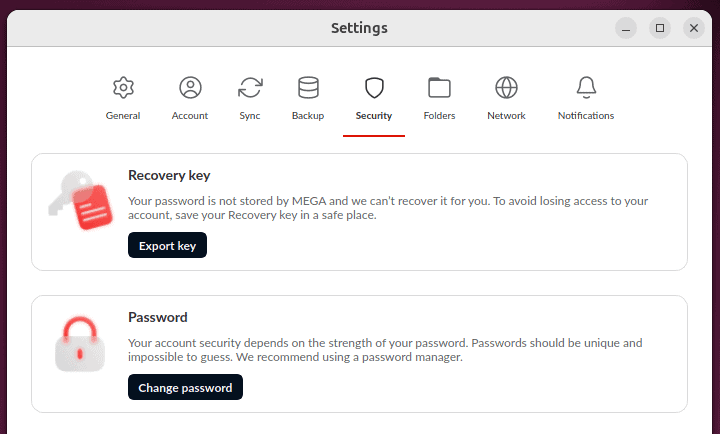Click the key and document illustration
This screenshot has height=434, width=720.
[81, 200]
